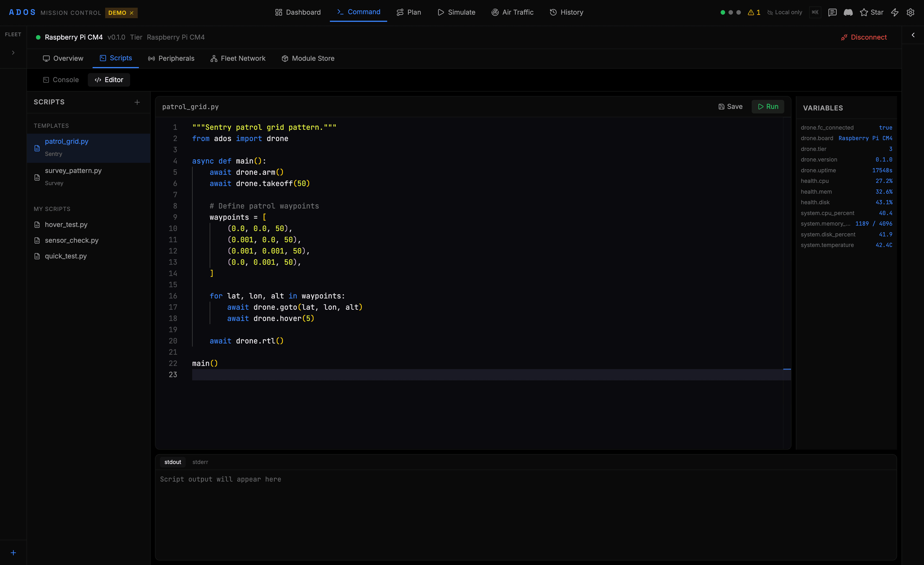Collapse the right panel chevron
Viewport: 924px width, 565px height.
(x=913, y=35)
